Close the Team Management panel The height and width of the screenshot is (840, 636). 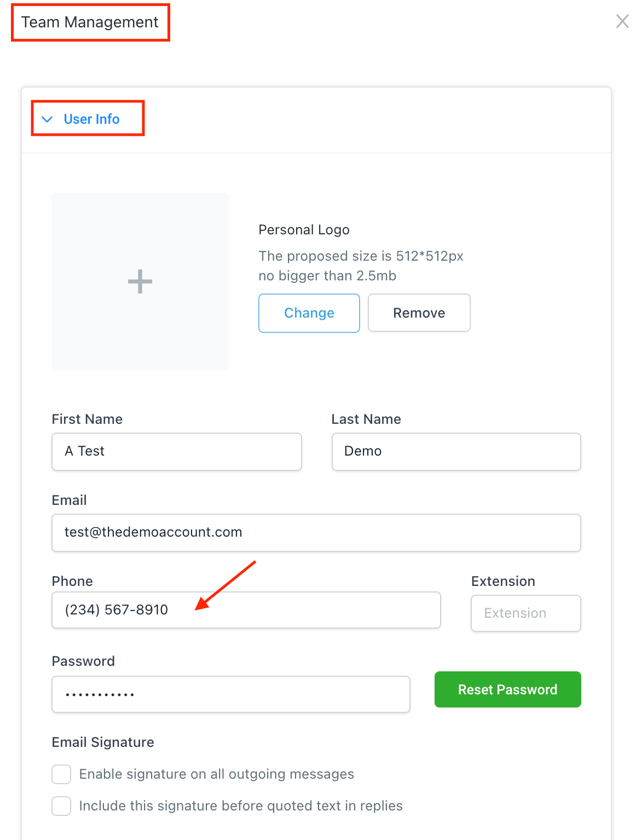click(x=622, y=21)
